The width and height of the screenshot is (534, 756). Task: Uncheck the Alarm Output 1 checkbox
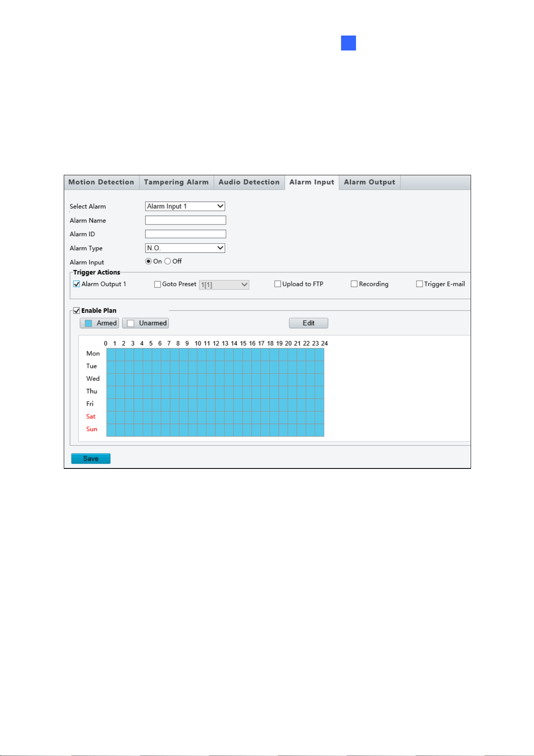77,284
